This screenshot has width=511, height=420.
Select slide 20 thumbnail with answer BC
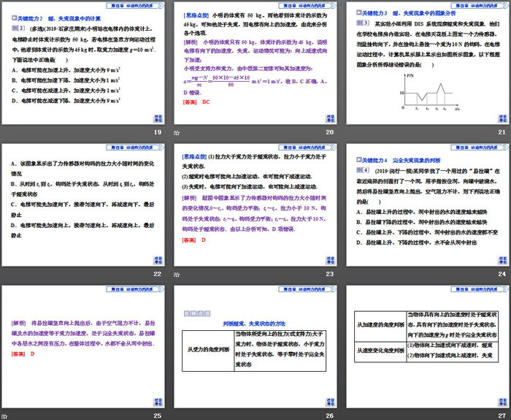pos(255,63)
